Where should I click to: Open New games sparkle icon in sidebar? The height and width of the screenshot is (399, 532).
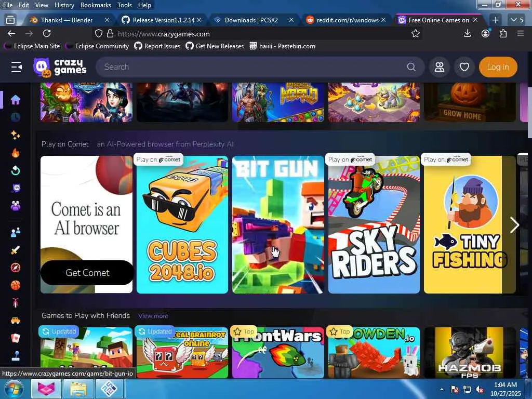click(15, 135)
